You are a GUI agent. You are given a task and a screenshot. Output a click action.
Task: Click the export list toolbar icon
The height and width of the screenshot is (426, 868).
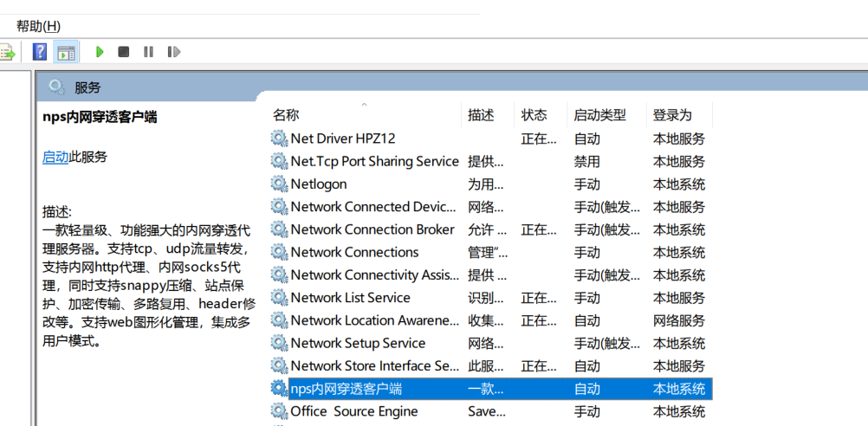pyautogui.click(x=7, y=53)
